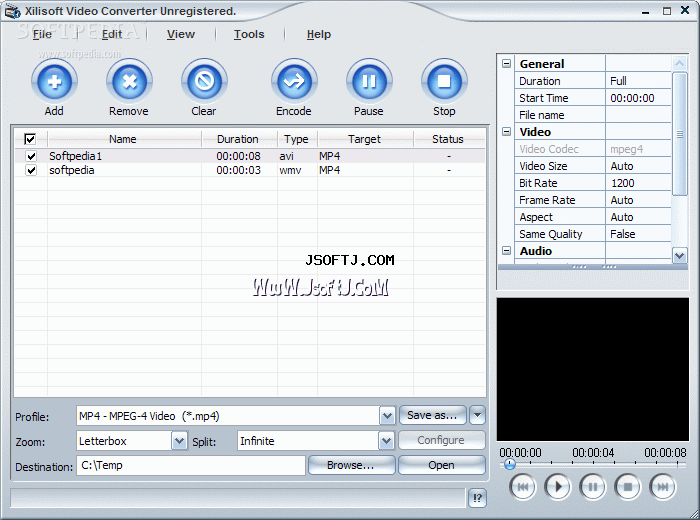Pause the preview player
The width and height of the screenshot is (700, 520).
592,487
